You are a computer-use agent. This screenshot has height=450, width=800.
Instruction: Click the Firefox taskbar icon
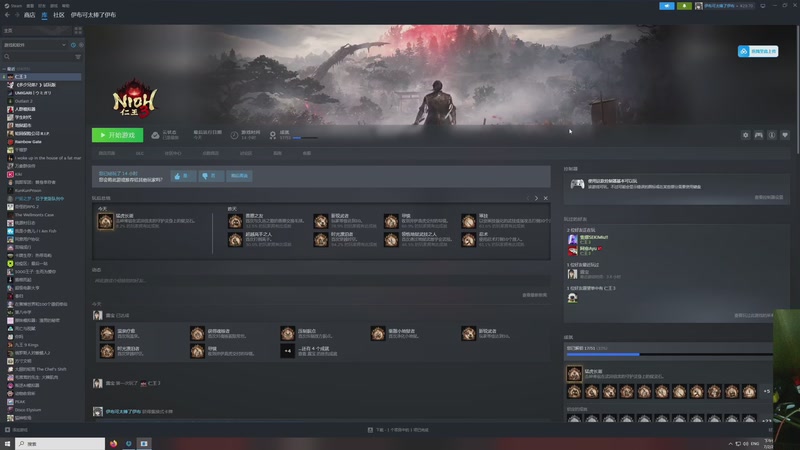(x=113, y=444)
